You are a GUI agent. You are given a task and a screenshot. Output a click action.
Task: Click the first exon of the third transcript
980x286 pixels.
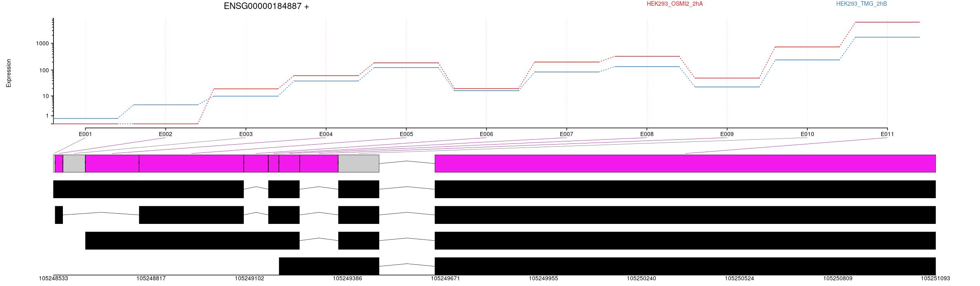pyautogui.click(x=192, y=241)
